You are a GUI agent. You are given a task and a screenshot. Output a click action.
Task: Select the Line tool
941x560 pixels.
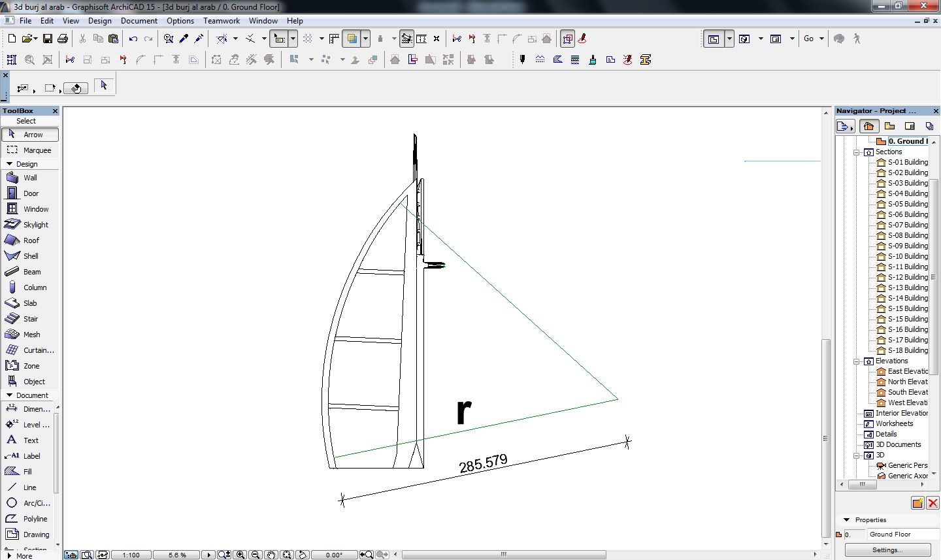(27, 487)
